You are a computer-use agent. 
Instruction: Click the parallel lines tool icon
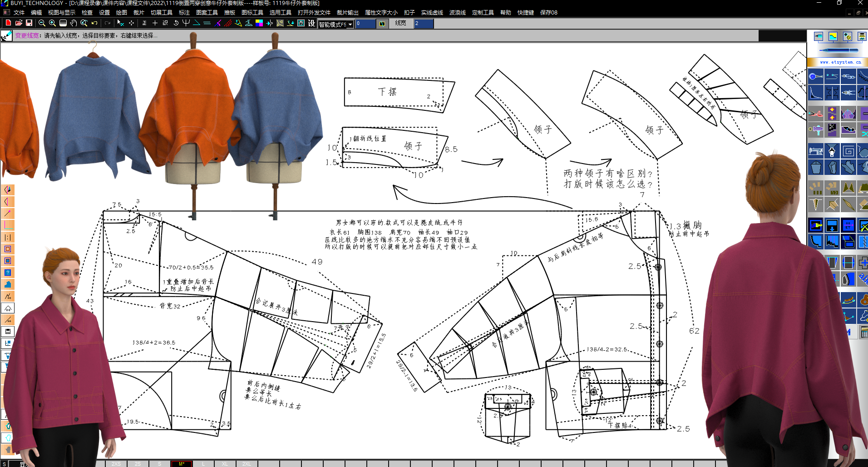tap(207, 23)
